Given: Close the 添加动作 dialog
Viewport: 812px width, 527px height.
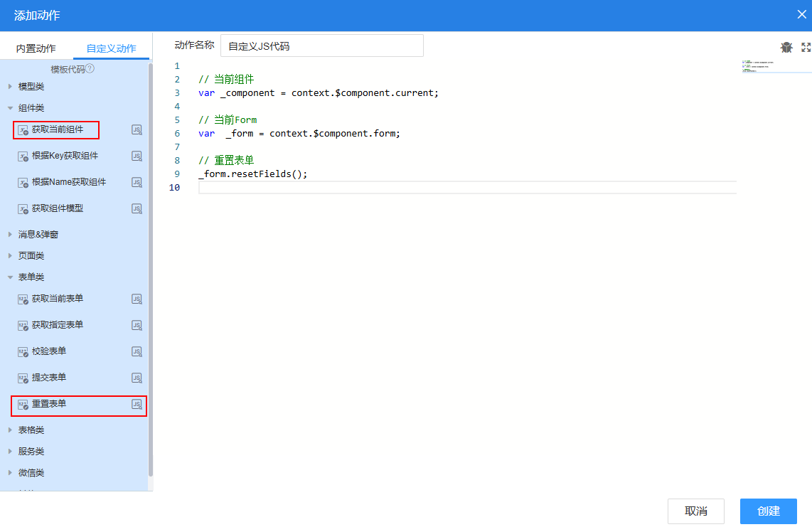Looking at the screenshot, I should point(801,14).
